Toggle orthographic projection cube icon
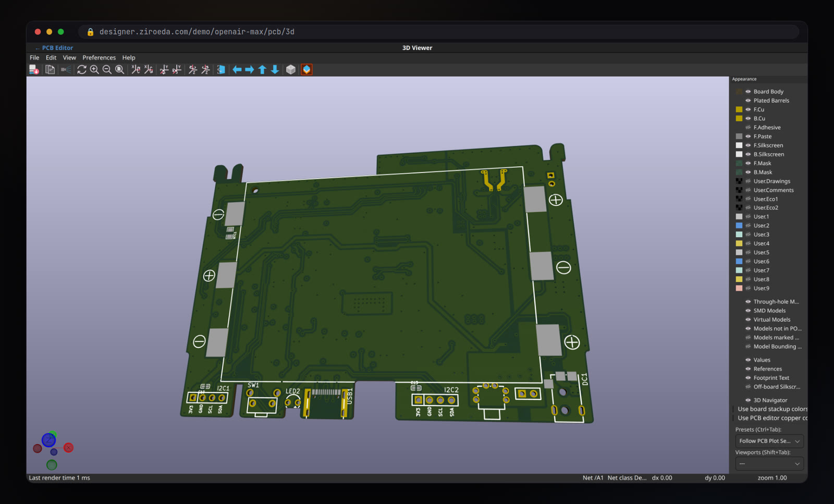This screenshot has width=834, height=504. (x=291, y=69)
